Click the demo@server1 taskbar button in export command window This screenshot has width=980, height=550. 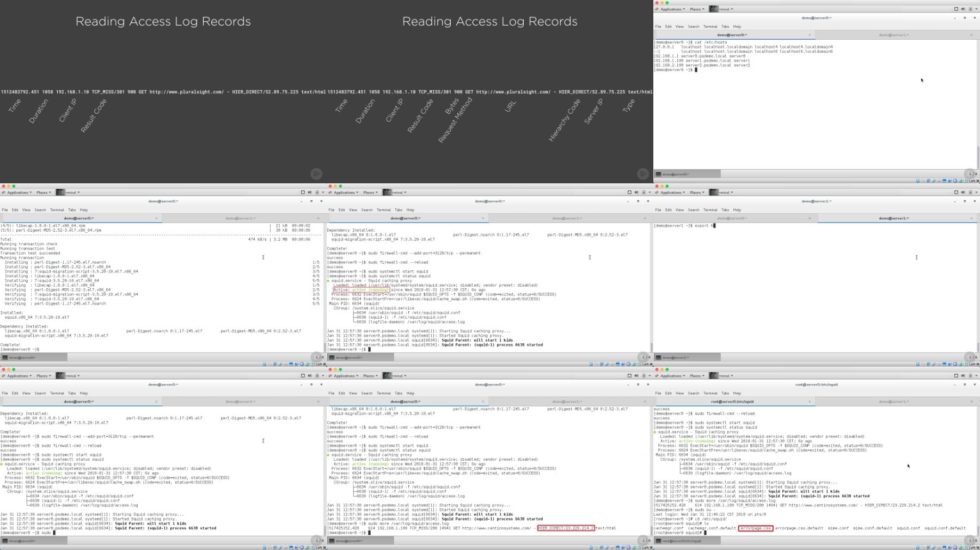[x=688, y=357]
